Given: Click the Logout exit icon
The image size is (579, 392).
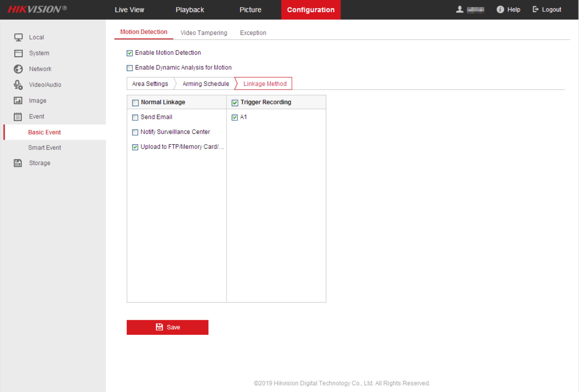Looking at the screenshot, I should click(x=535, y=10).
